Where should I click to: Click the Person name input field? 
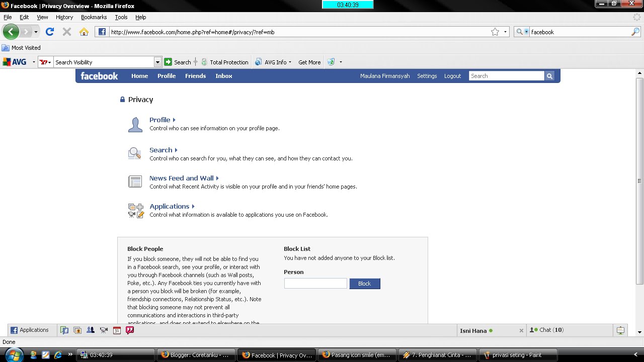tap(315, 284)
